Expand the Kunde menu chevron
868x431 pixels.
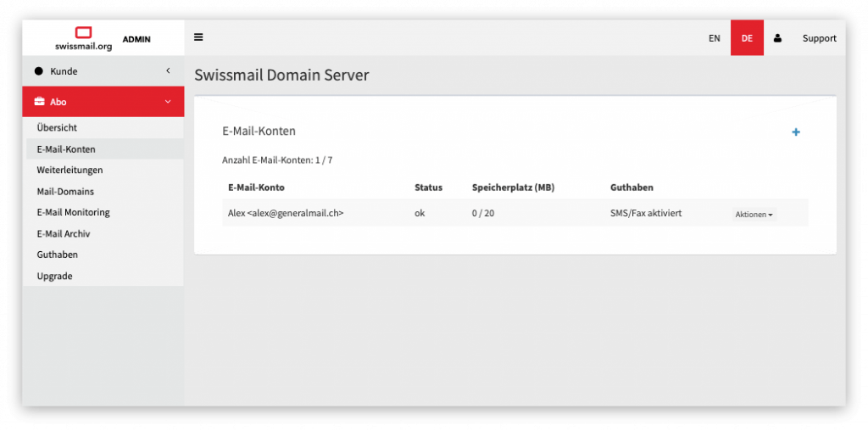point(168,71)
